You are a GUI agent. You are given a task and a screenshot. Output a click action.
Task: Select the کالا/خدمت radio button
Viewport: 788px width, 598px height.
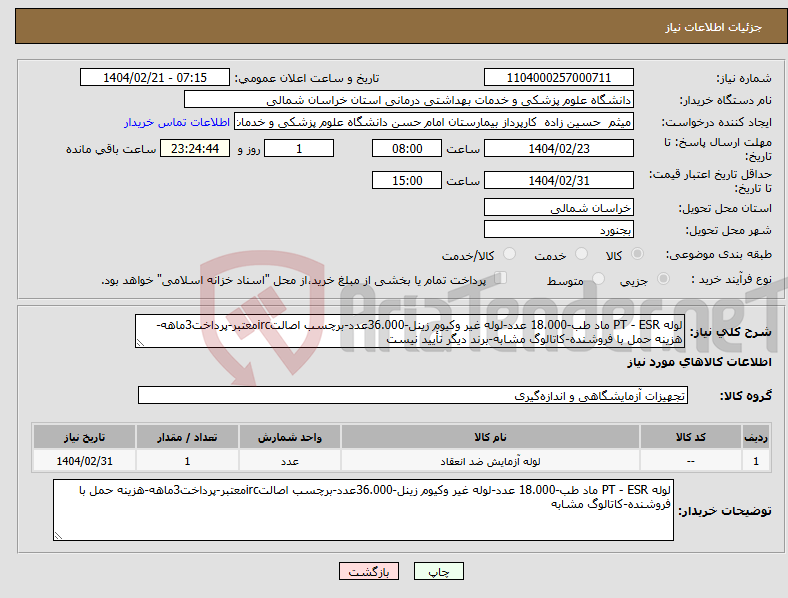[x=510, y=254]
